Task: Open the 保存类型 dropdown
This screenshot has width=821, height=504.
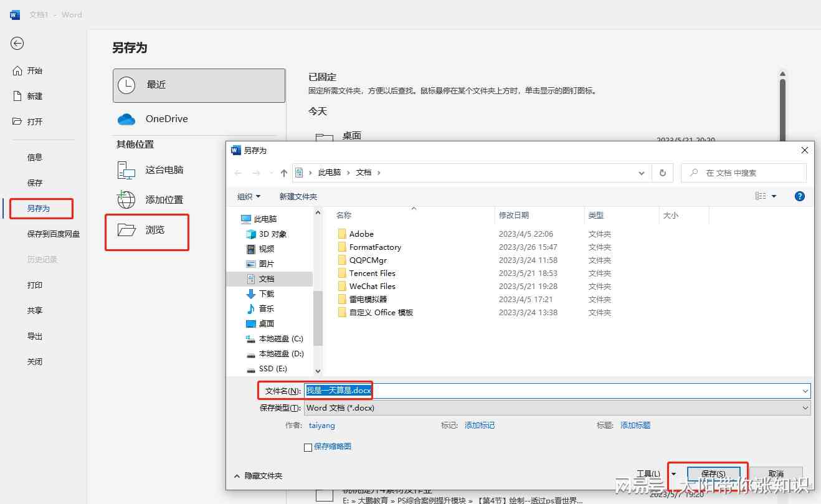Action: (x=558, y=408)
